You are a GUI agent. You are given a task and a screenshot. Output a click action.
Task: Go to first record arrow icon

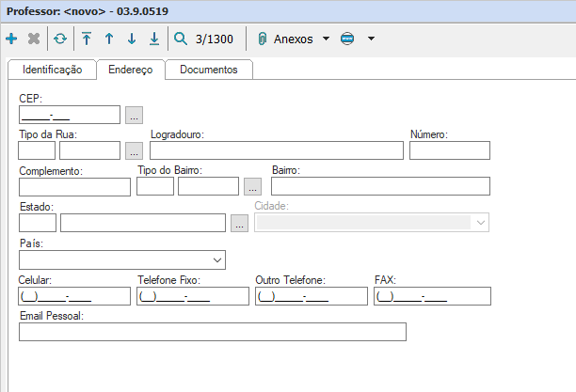(x=87, y=39)
